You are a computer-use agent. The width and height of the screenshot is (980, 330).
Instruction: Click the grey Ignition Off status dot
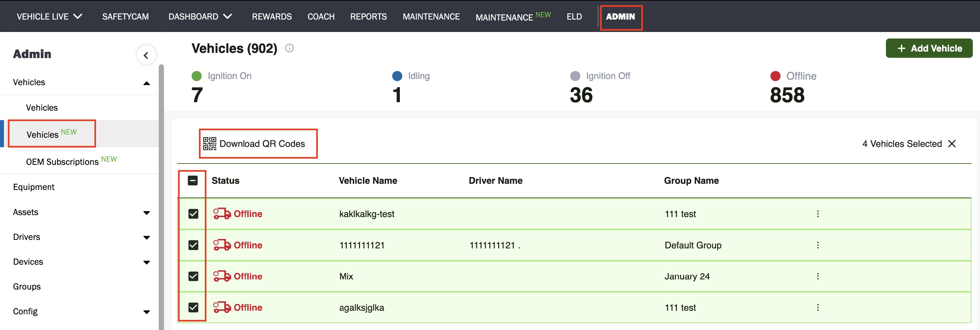click(575, 76)
